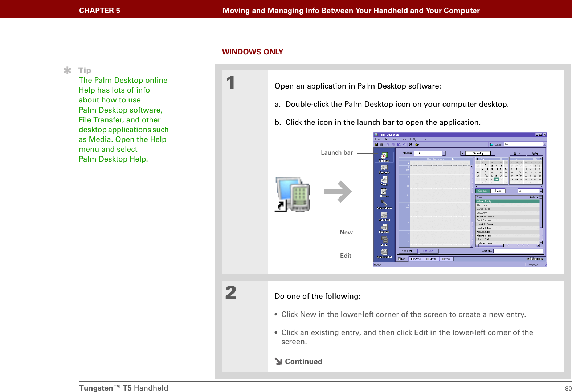Screen dimensions: 572x392
Task: Click the Undo toolbar icon
Action: click(404, 144)
